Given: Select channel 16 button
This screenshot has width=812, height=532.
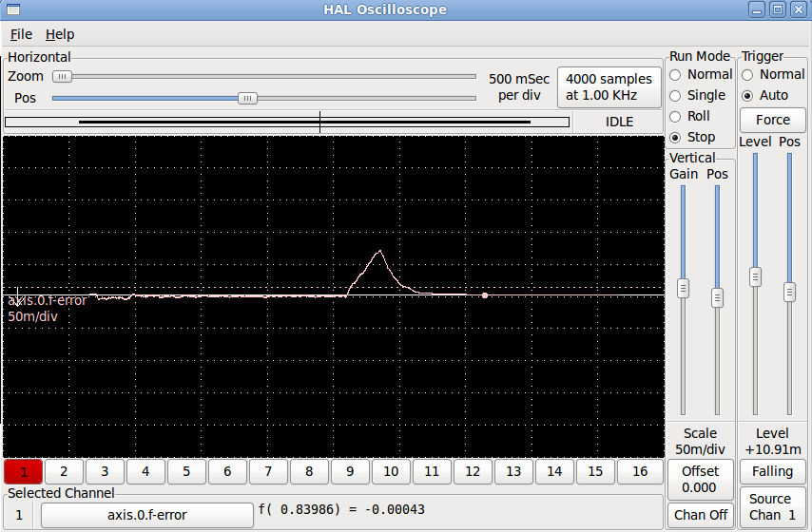Looking at the screenshot, I should point(640,471).
